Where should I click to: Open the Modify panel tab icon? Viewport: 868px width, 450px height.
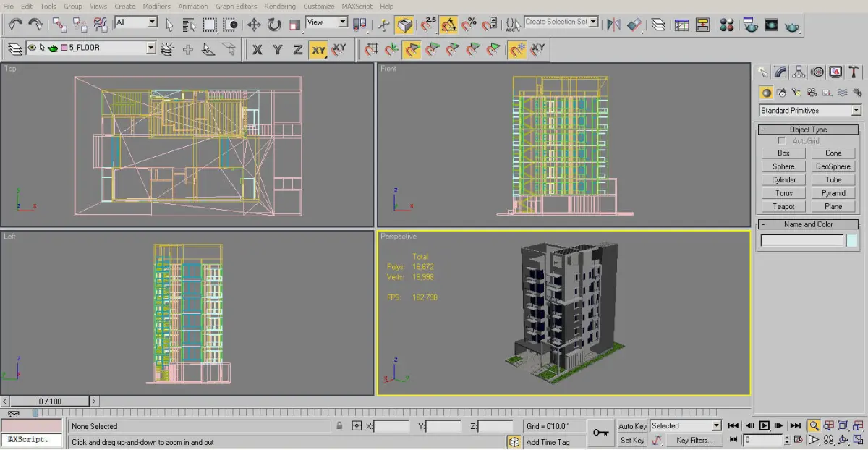pyautogui.click(x=780, y=72)
